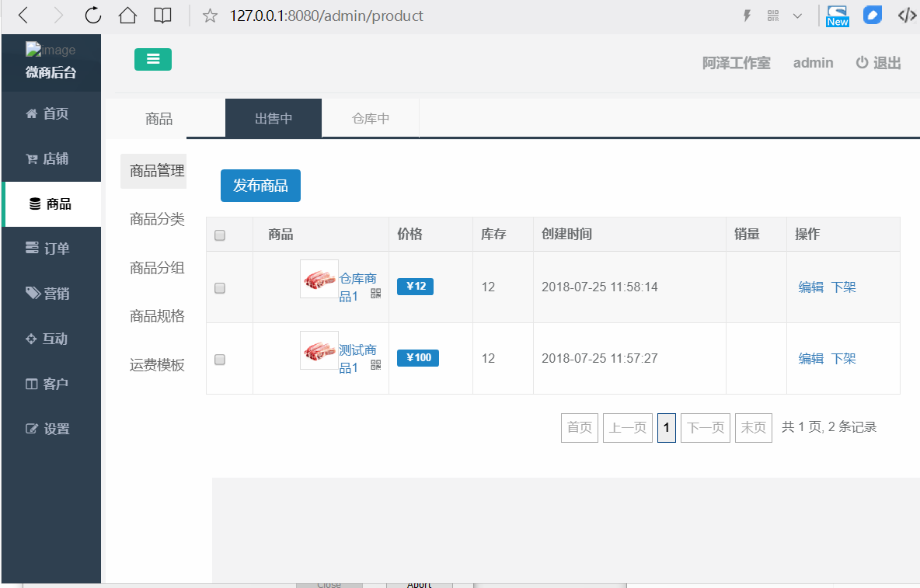Image resolution: width=920 pixels, height=588 pixels.
Task: Open the developer tools code icon
Action: [906, 16]
